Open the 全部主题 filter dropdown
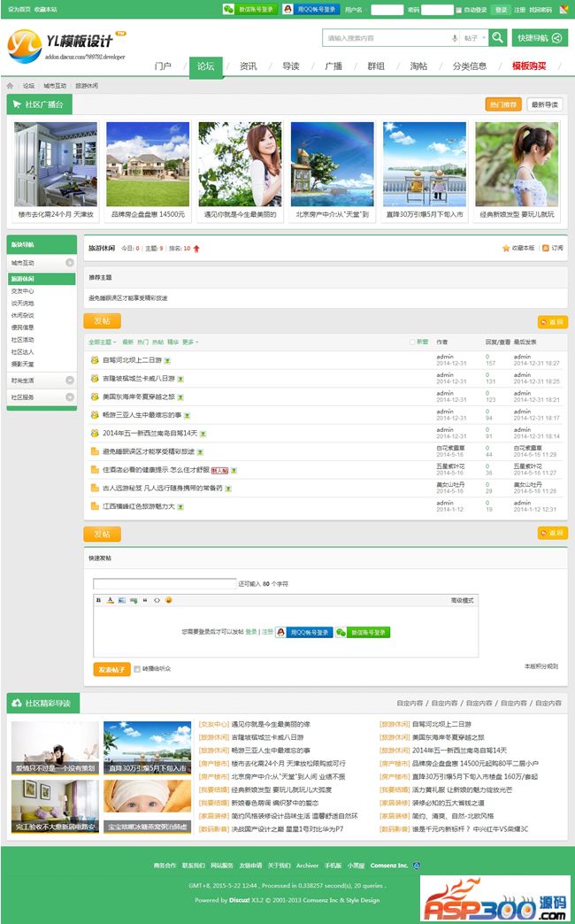The image size is (575, 924). tap(102, 342)
